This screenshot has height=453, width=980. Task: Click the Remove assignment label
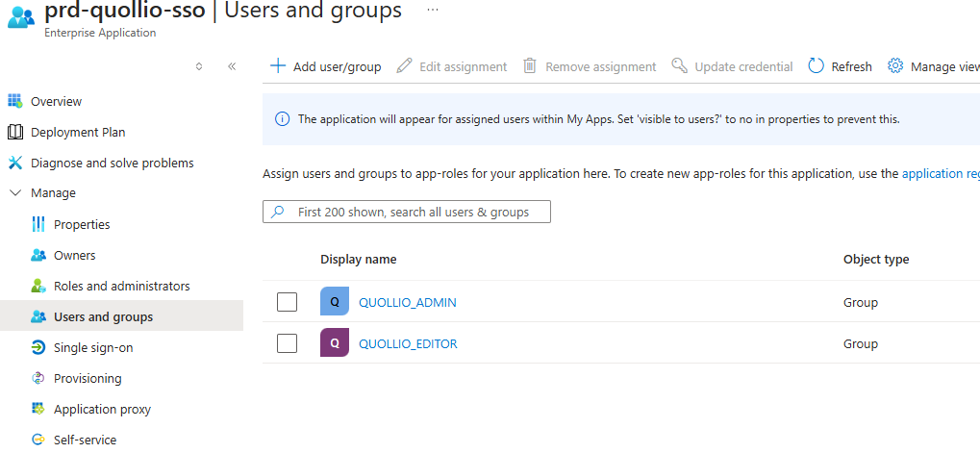coord(601,67)
